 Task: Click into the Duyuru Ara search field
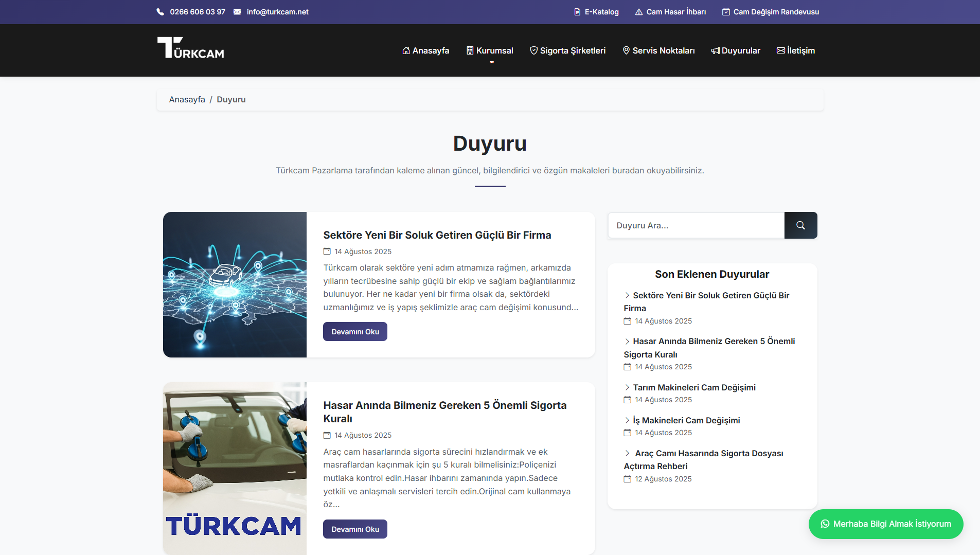[x=696, y=225]
